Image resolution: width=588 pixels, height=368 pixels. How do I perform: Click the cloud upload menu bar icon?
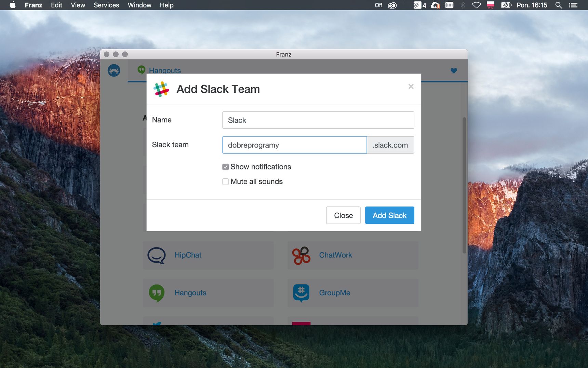tap(435, 5)
